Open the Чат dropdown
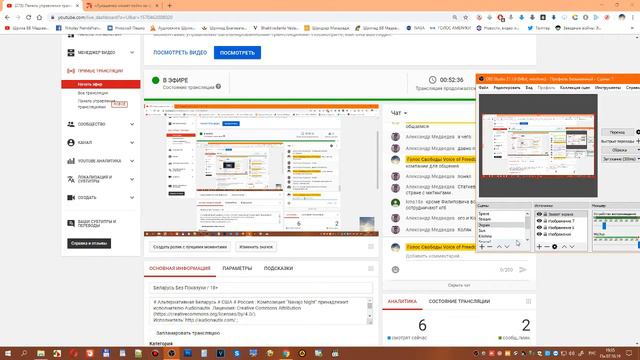Image resolution: width=640 pixels, height=360 pixels. coord(399,113)
